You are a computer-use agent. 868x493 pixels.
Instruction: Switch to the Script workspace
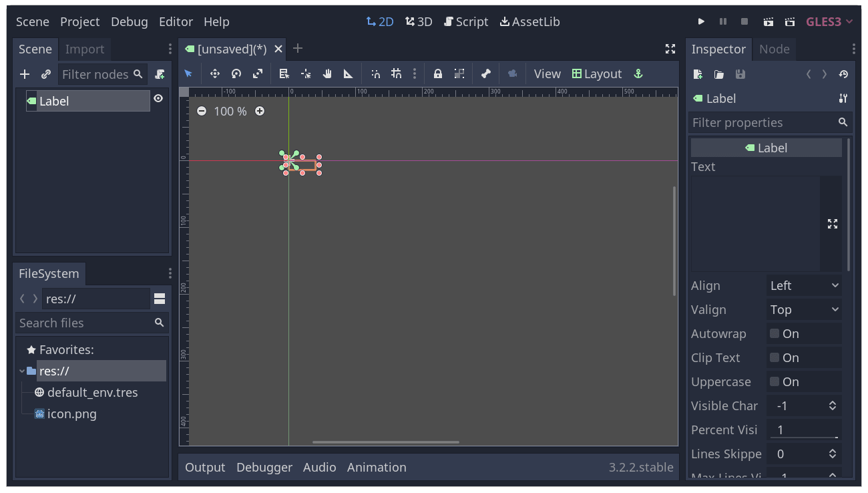466,21
